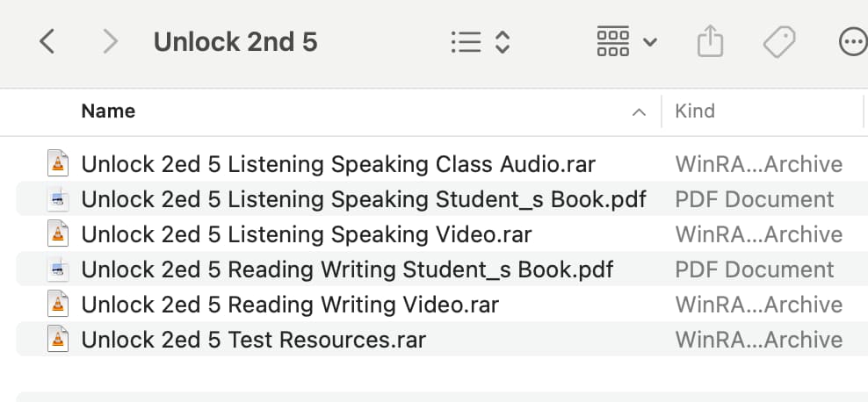Click the list view icon in toolbar

tap(467, 42)
